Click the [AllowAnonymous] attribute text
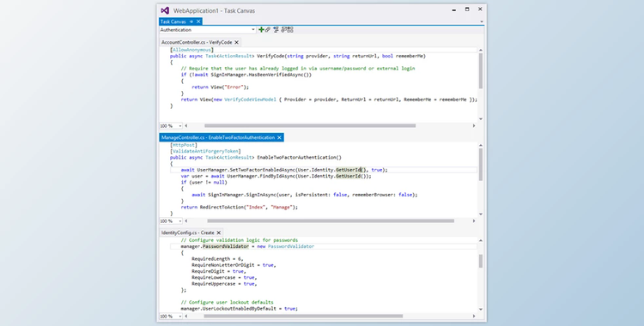 [x=191, y=50]
